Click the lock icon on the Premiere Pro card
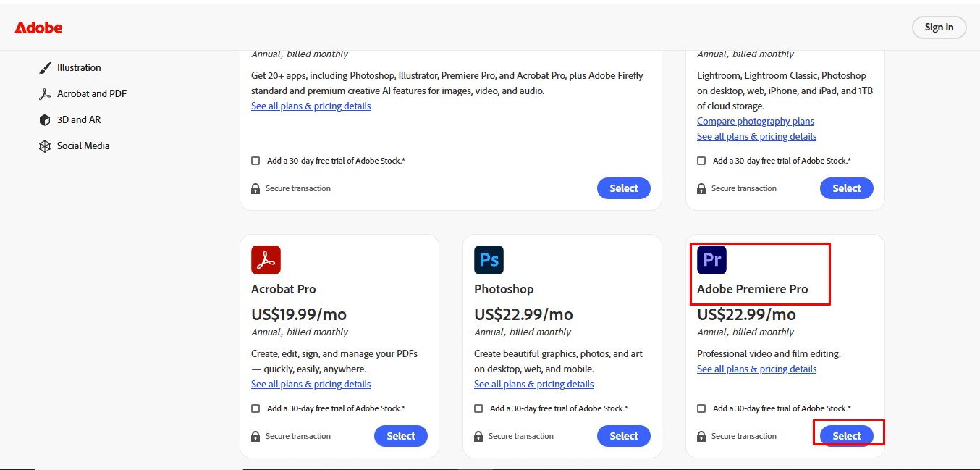Screen dimensions: 980x470 701,435
